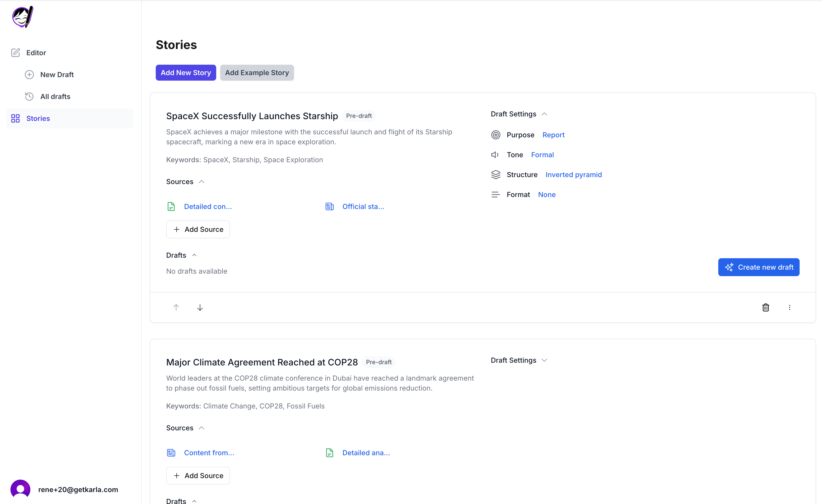The height and width of the screenshot is (504, 822).
Task: Open the user avatar at bottom left
Action: (20, 489)
